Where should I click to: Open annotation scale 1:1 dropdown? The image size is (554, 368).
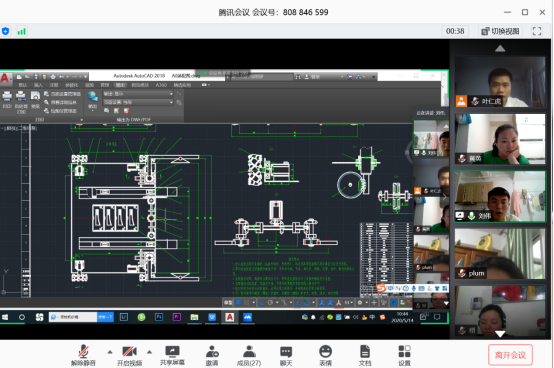click(349, 303)
